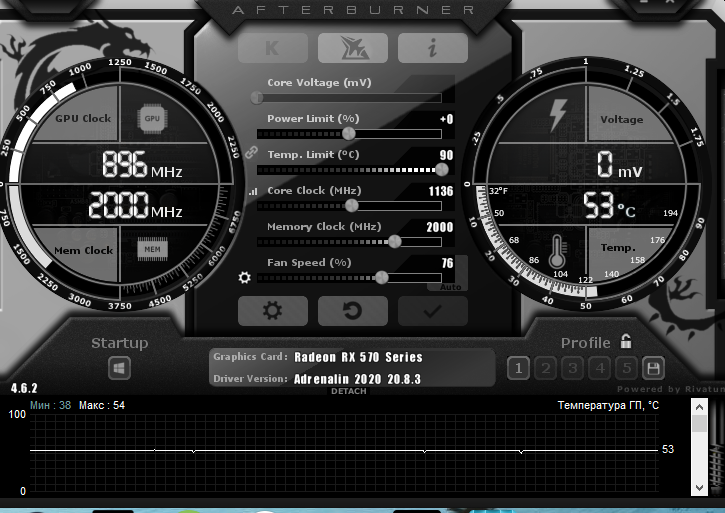
Task: Click the MEM chip icon in the left gauge
Action: click(x=153, y=250)
